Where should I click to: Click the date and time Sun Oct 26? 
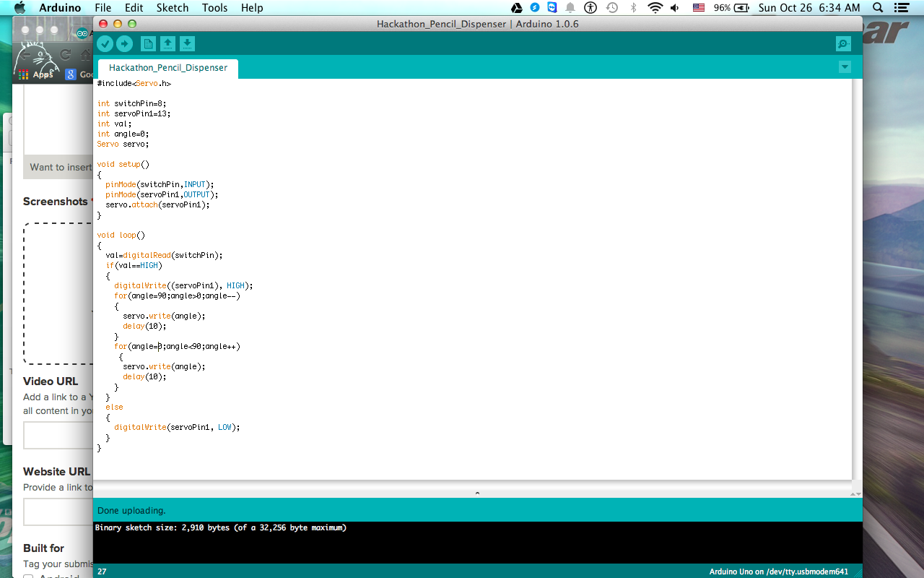[x=809, y=8]
